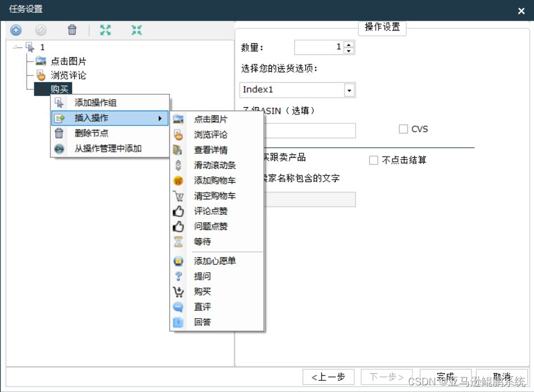The image size is (534, 392).
Task: Click the 取消 cancel button
Action: pyautogui.click(x=502, y=377)
